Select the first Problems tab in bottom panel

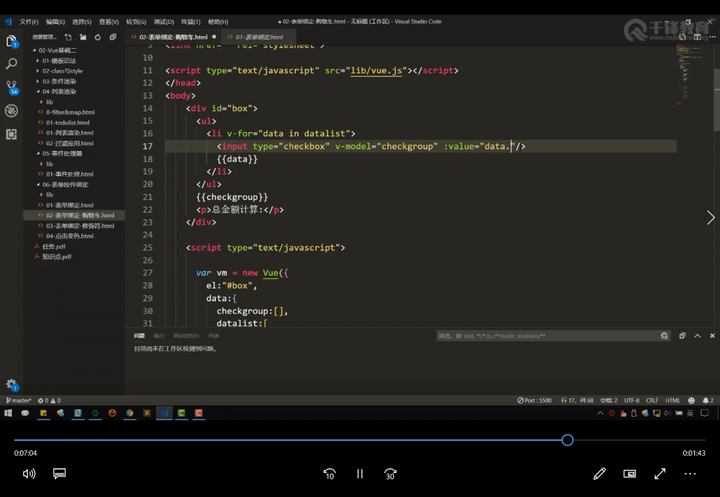(x=139, y=336)
